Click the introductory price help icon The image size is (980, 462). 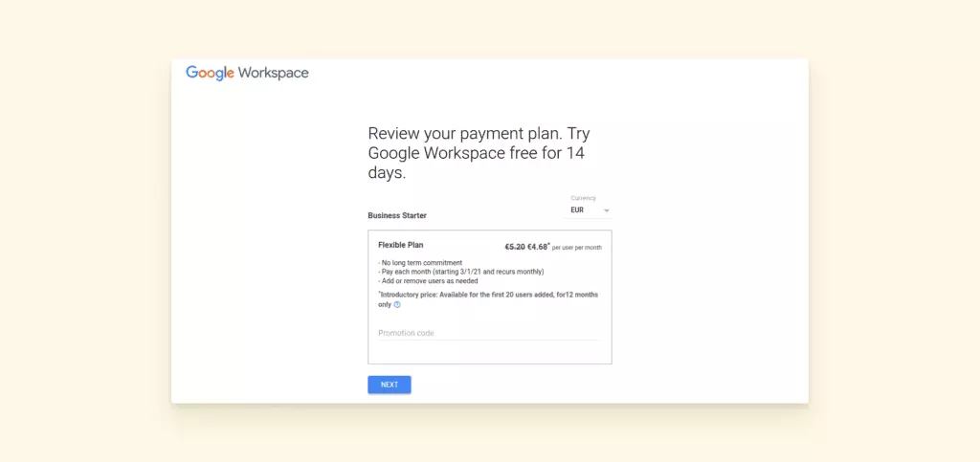(397, 305)
